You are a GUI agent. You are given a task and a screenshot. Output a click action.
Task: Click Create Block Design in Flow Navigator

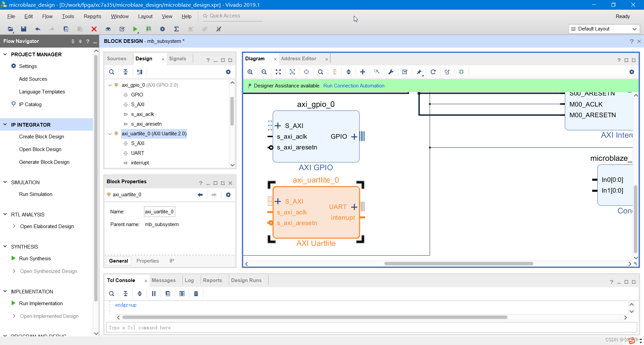42,137
